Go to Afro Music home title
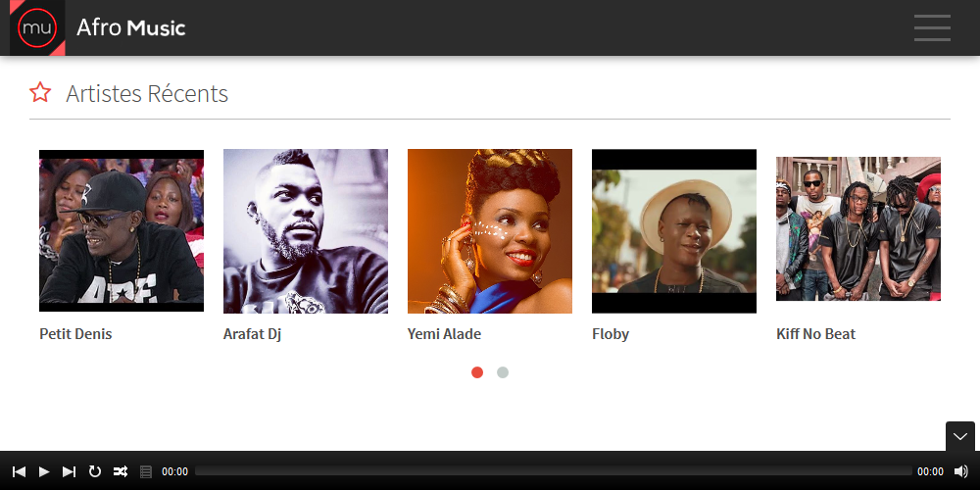Screen dimensions: 980x490 131,27
